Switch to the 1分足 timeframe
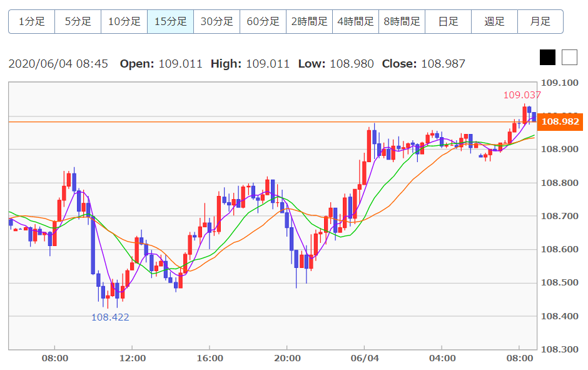Viewport: 588px width, 370px height. pos(31,21)
